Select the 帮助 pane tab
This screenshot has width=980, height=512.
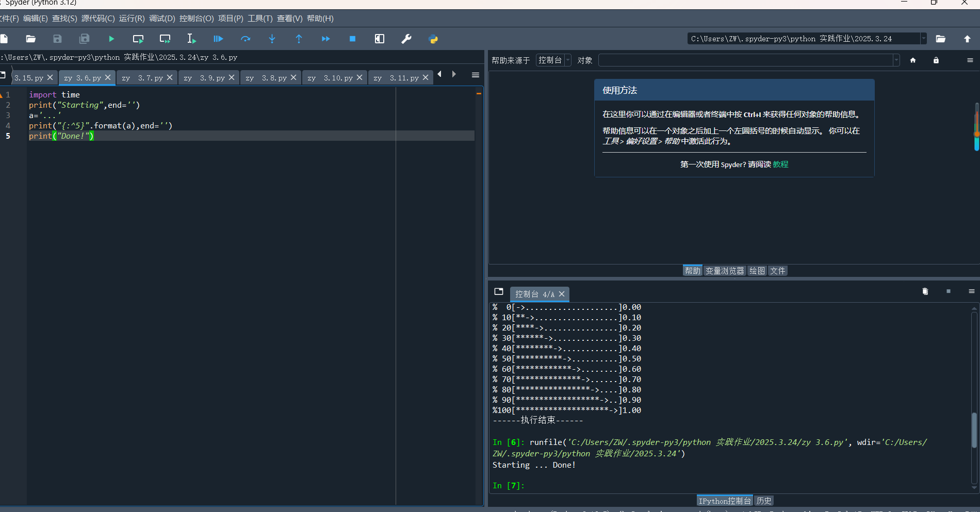click(x=692, y=271)
